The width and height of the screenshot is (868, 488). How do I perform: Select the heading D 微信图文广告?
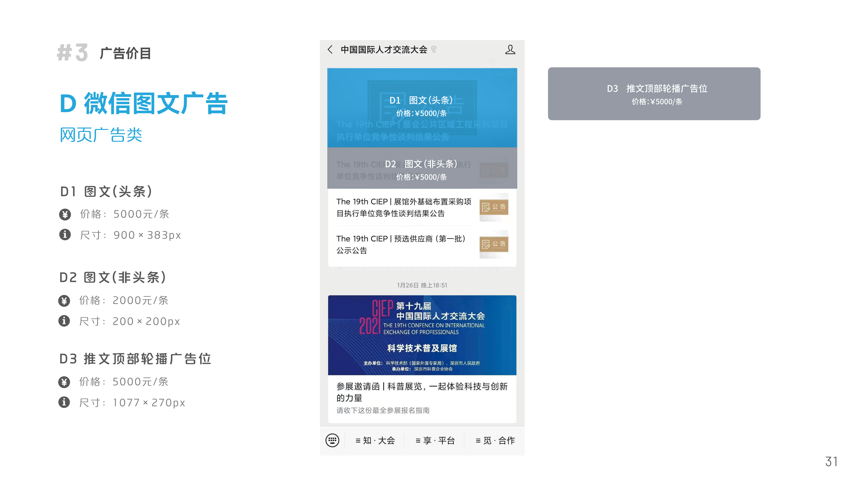point(144,103)
